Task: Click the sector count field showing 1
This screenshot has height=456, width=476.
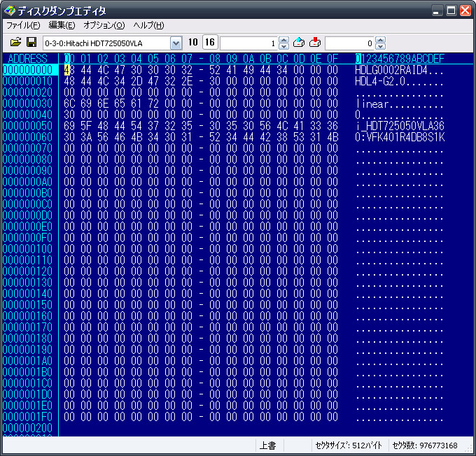Action: (x=249, y=43)
